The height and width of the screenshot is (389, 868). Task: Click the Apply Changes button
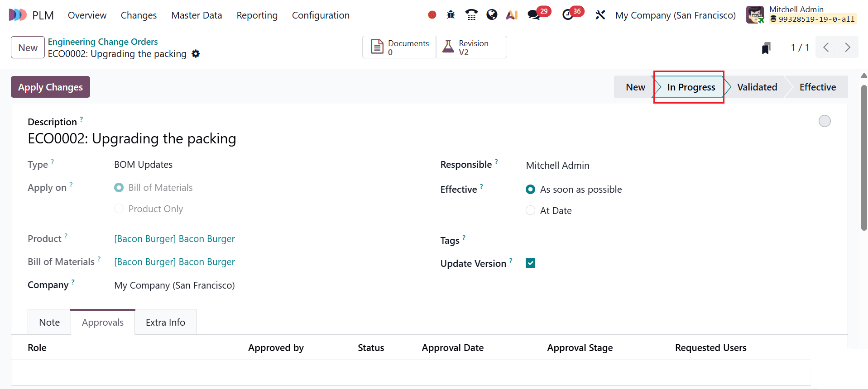click(50, 87)
